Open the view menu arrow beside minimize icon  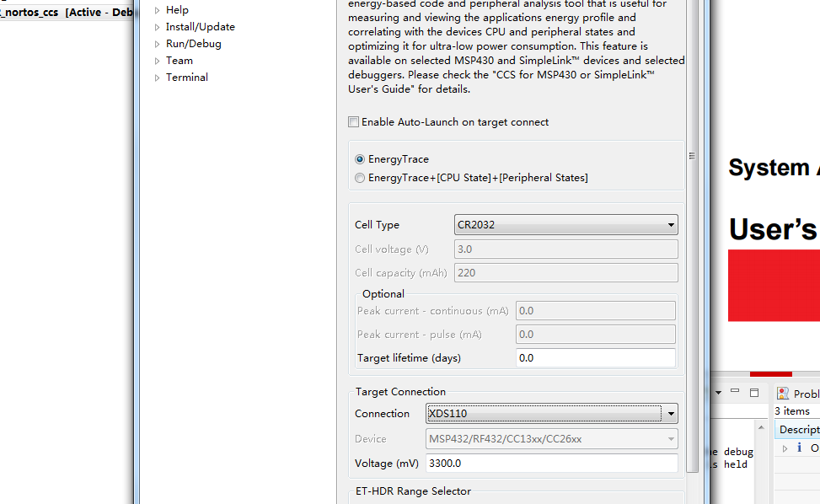(x=718, y=392)
